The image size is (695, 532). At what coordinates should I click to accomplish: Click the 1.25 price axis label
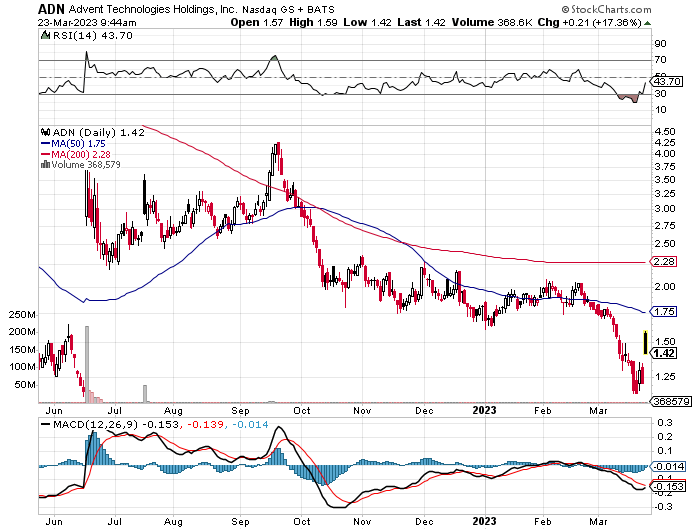pos(665,377)
